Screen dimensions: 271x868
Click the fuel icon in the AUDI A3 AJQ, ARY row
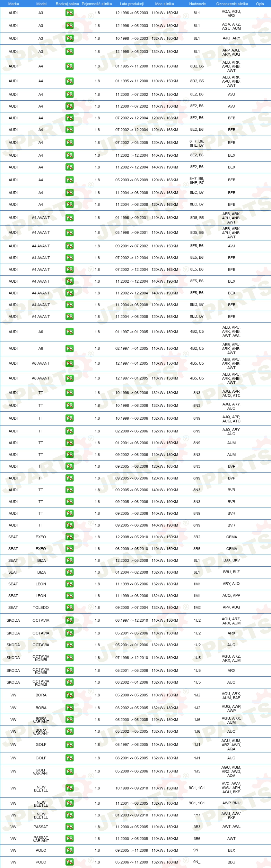70,39
